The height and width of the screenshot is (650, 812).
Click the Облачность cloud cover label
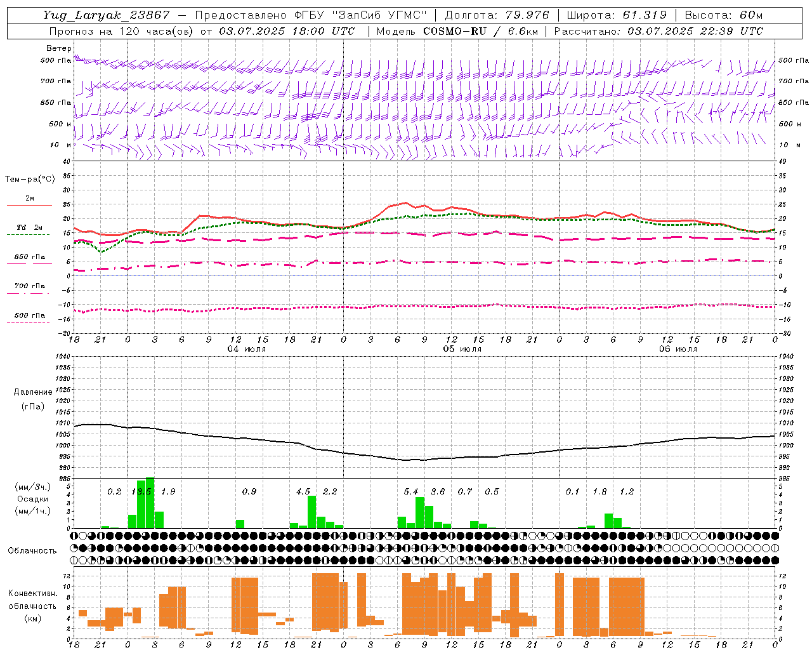(32, 550)
